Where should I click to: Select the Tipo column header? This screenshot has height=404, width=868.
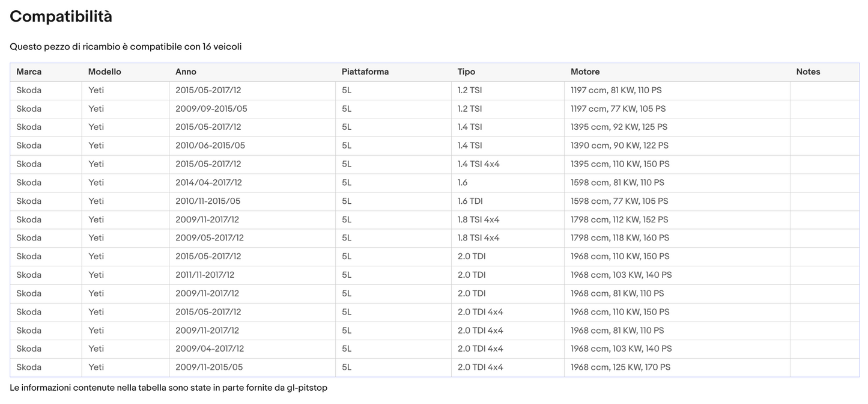click(x=466, y=72)
